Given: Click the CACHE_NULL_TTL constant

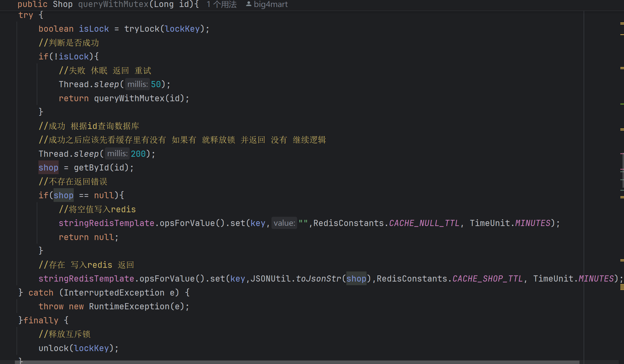Looking at the screenshot, I should pyautogui.click(x=424, y=223).
